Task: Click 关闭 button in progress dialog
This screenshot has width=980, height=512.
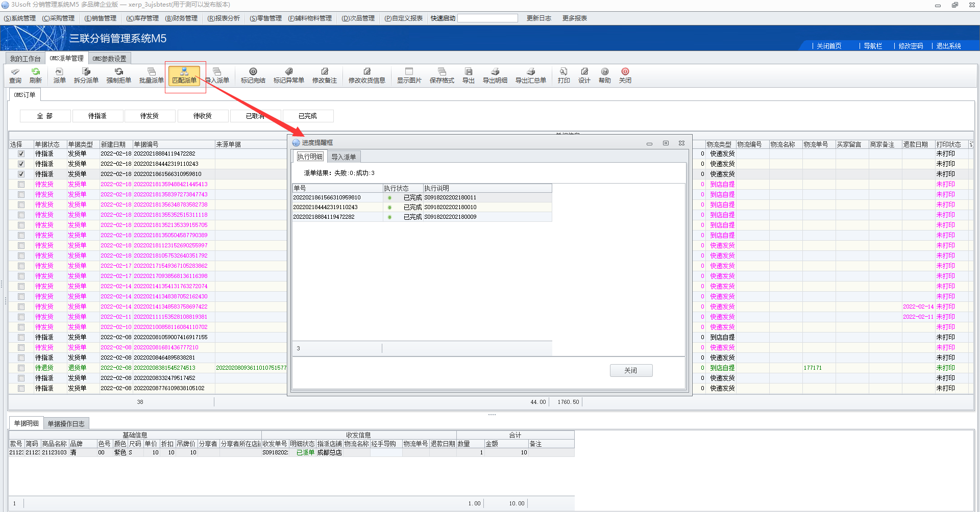Action: pos(631,370)
